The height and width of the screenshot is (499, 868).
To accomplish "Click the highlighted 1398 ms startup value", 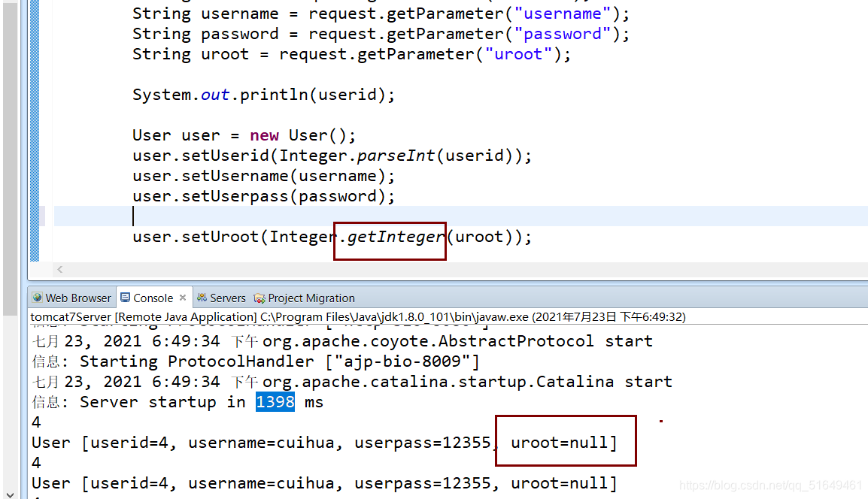I will pyautogui.click(x=275, y=401).
